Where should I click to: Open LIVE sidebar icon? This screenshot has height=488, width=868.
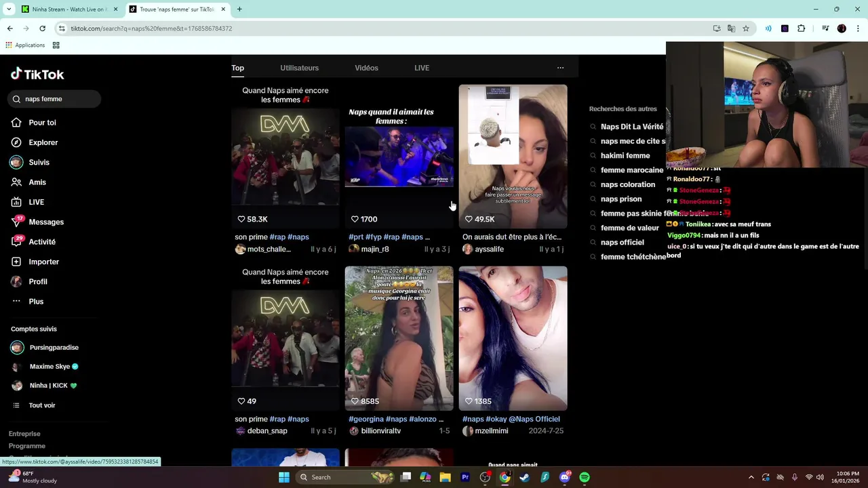(x=16, y=202)
